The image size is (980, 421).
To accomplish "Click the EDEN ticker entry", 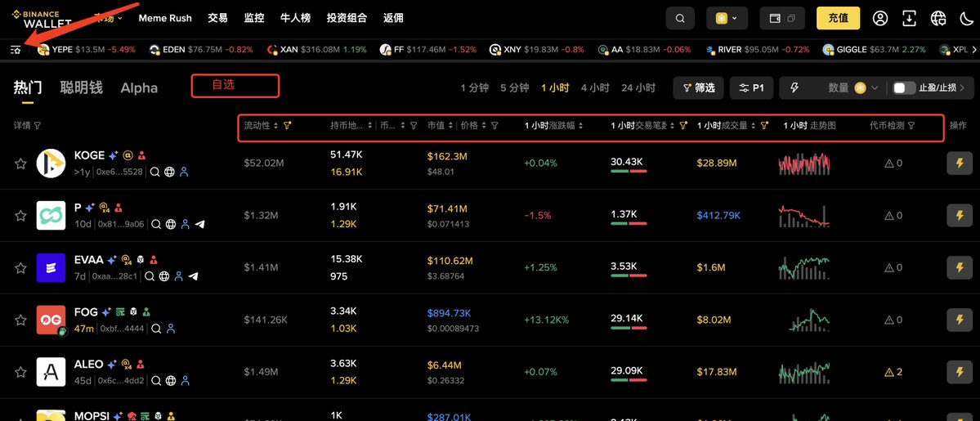I will coord(201,49).
